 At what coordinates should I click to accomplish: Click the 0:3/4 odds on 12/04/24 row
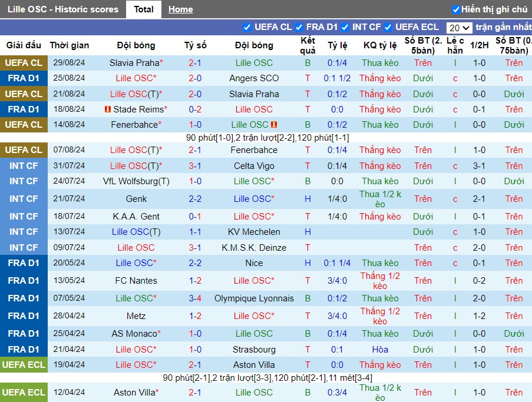(x=337, y=393)
